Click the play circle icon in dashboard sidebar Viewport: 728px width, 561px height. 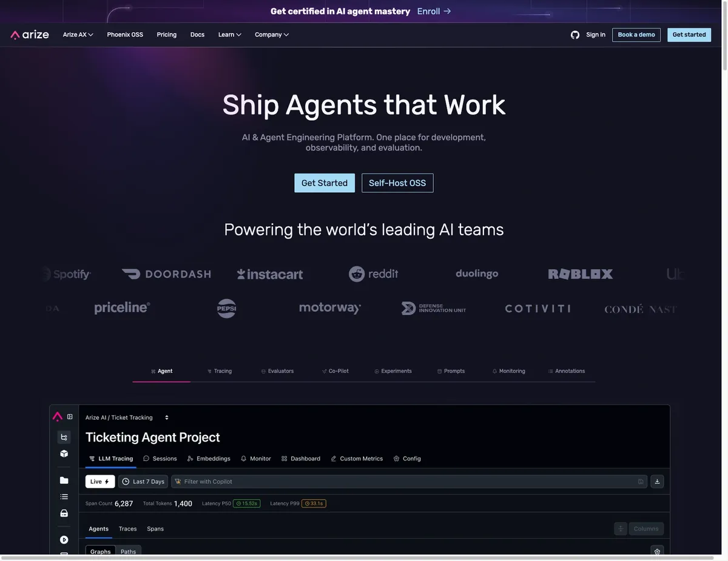64,540
